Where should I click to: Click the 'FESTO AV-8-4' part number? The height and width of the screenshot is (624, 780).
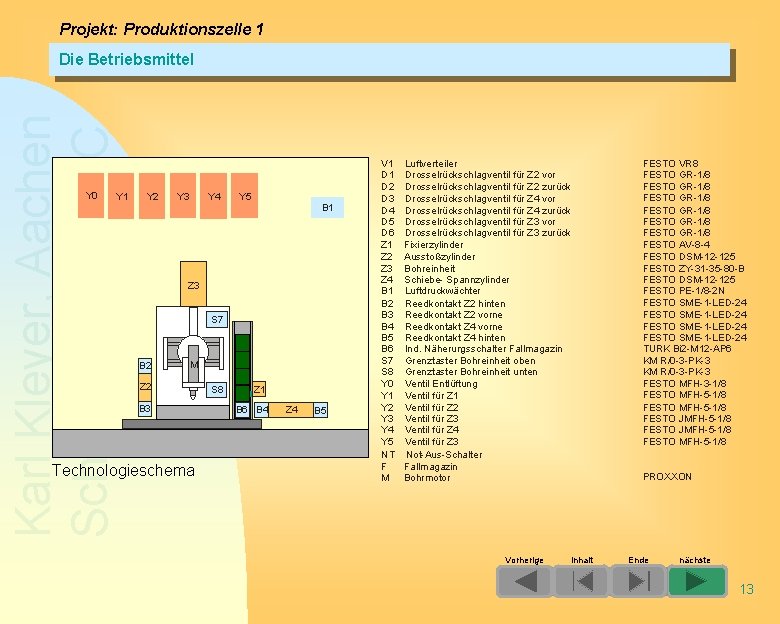pyautogui.click(x=677, y=245)
